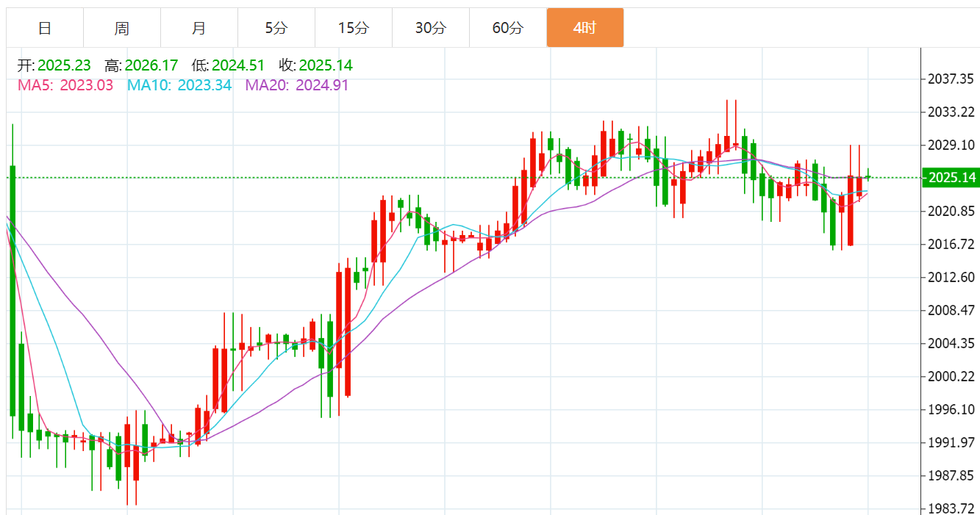
Task: Click the green current price tag on axis
Action: 951,178
